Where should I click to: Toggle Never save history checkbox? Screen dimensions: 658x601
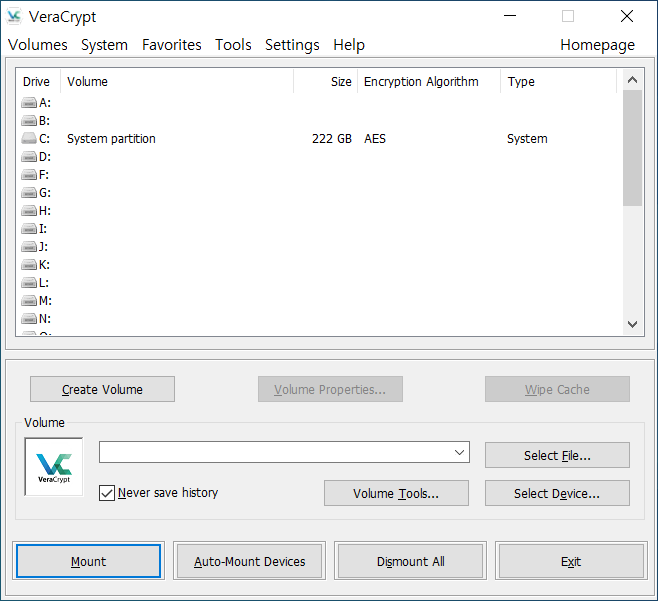107,493
